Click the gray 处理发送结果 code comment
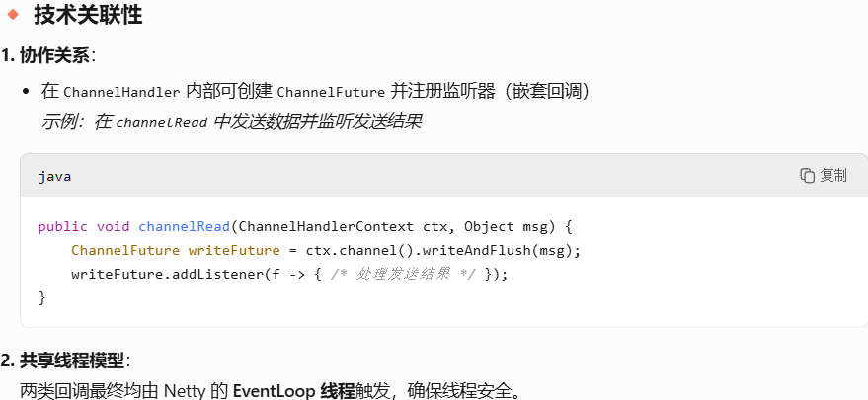The width and height of the screenshot is (868, 400). [x=403, y=274]
